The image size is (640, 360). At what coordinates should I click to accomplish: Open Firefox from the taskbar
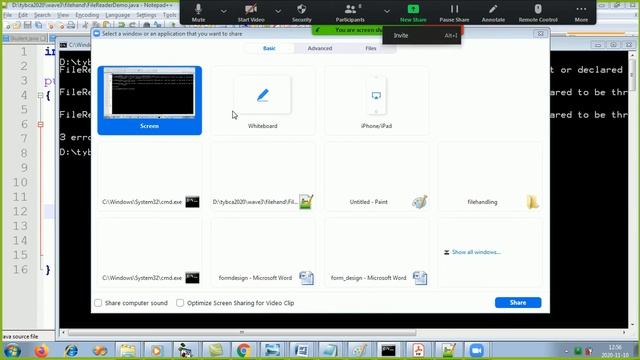(x=41, y=350)
